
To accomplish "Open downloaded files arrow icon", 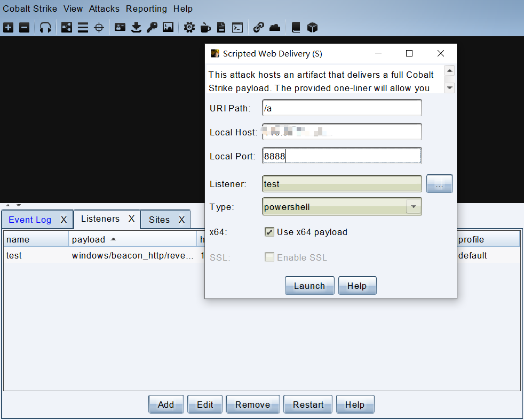I will pos(136,27).
